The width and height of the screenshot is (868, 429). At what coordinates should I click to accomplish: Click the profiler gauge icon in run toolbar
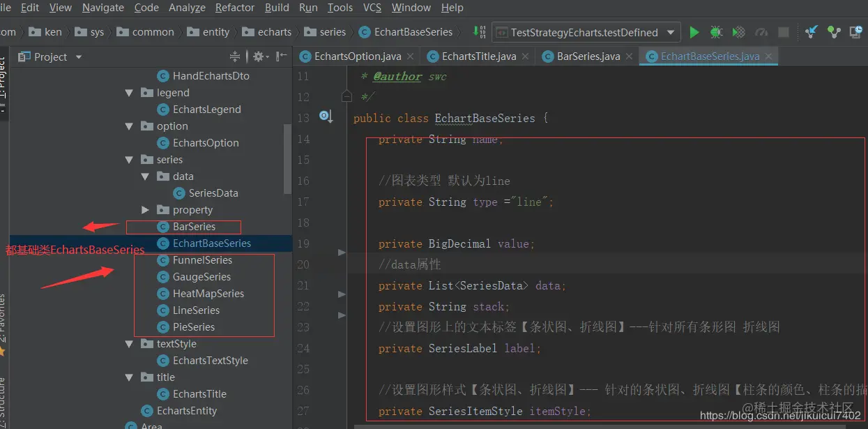point(761,32)
